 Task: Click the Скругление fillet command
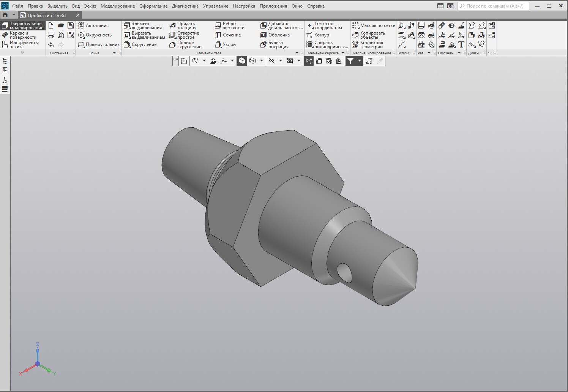click(140, 44)
